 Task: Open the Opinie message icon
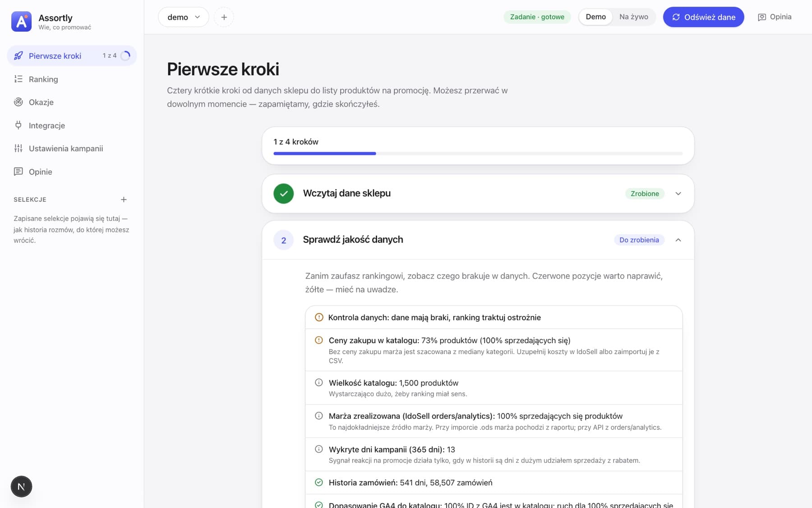18,172
